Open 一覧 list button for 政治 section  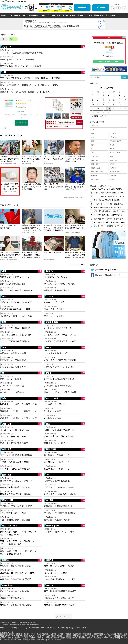40,271
